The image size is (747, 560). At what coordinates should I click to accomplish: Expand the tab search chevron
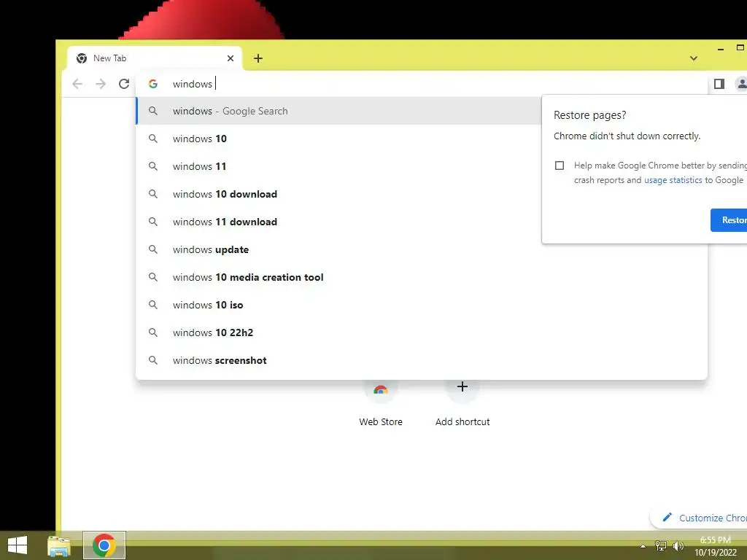pos(694,58)
